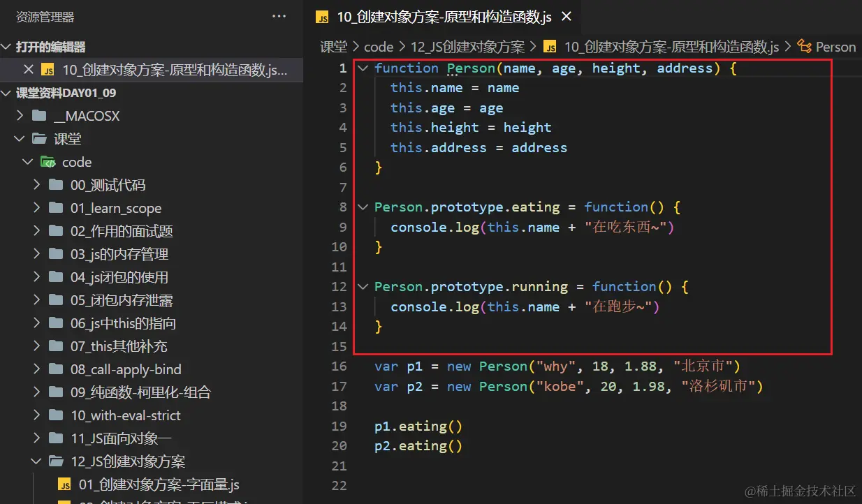This screenshot has width=862, height=504.
Task: Click the 00_测试代码 folder icon
Action: click(57, 185)
